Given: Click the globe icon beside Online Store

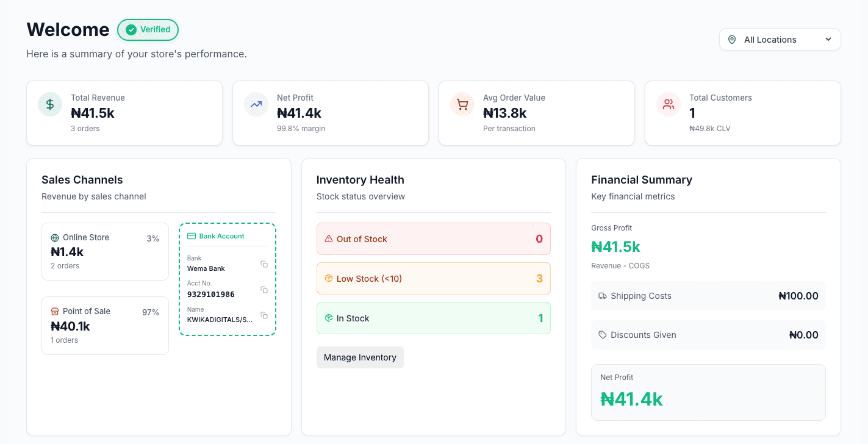Looking at the screenshot, I should point(55,238).
